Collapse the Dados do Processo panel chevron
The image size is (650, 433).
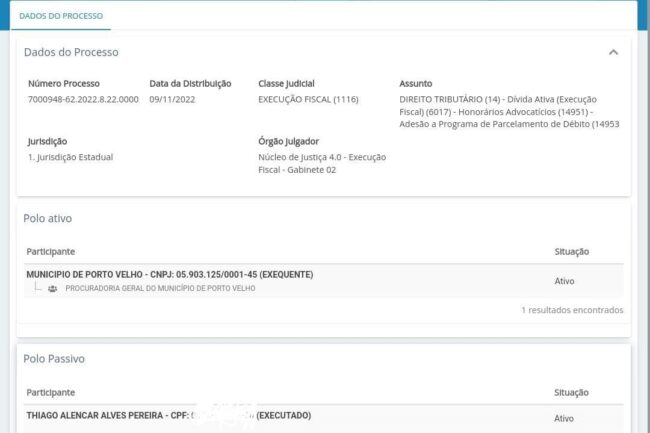(x=613, y=52)
